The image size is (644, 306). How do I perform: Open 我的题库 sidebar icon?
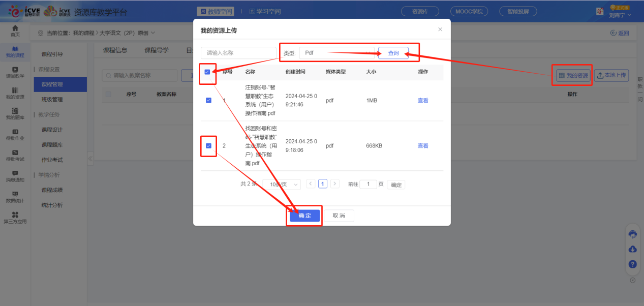[x=15, y=114]
